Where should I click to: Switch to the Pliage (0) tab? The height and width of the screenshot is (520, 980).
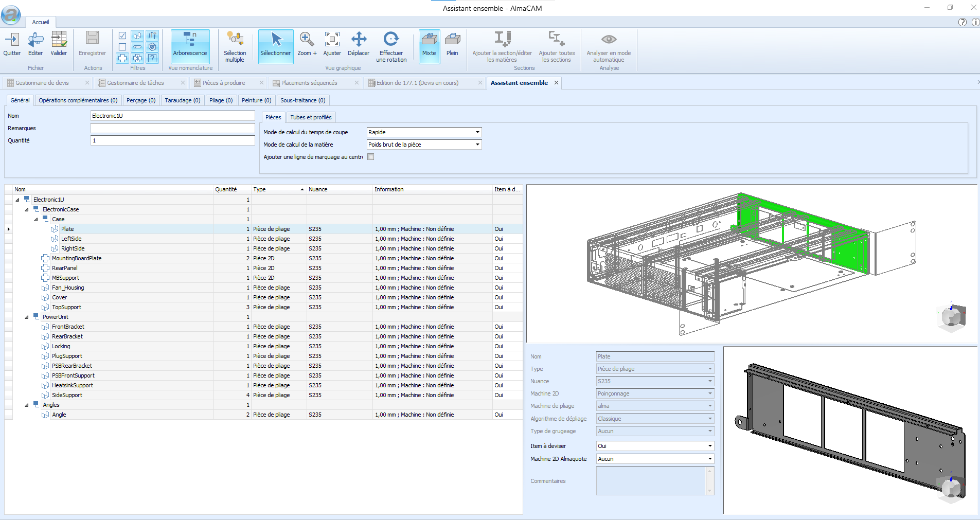click(x=221, y=100)
